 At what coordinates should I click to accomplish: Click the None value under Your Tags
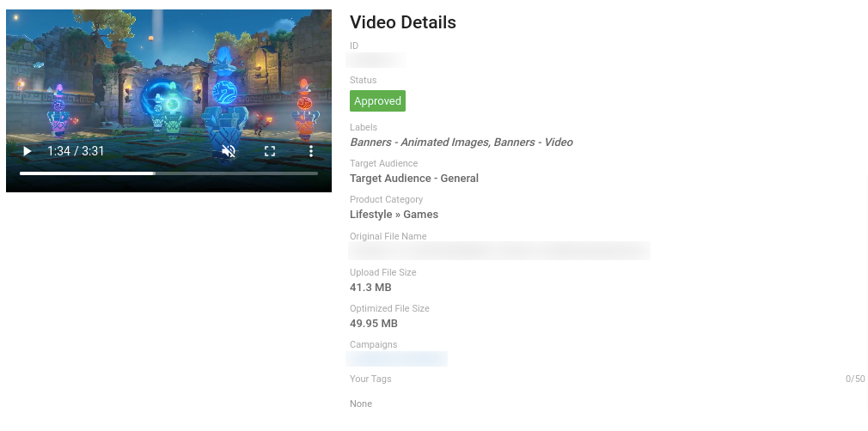pos(361,404)
